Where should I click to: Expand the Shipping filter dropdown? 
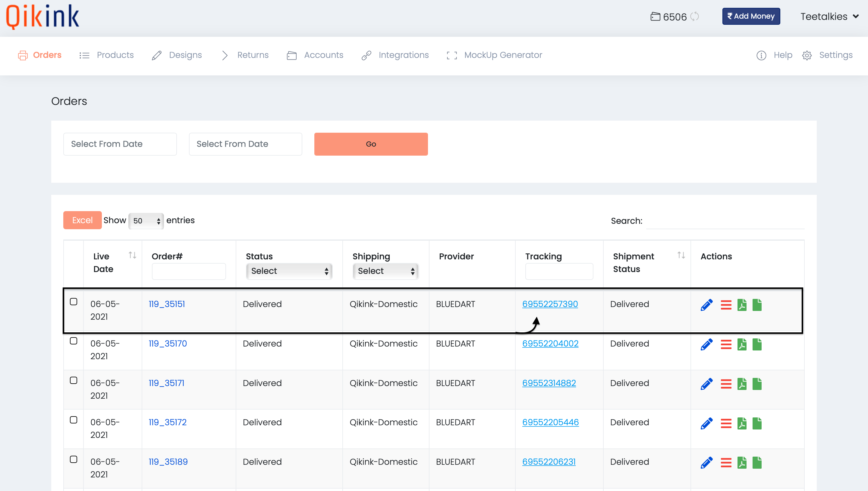click(385, 271)
